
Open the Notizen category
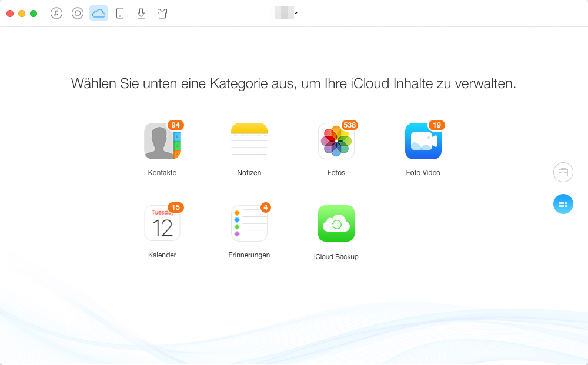[x=249, y=141]
